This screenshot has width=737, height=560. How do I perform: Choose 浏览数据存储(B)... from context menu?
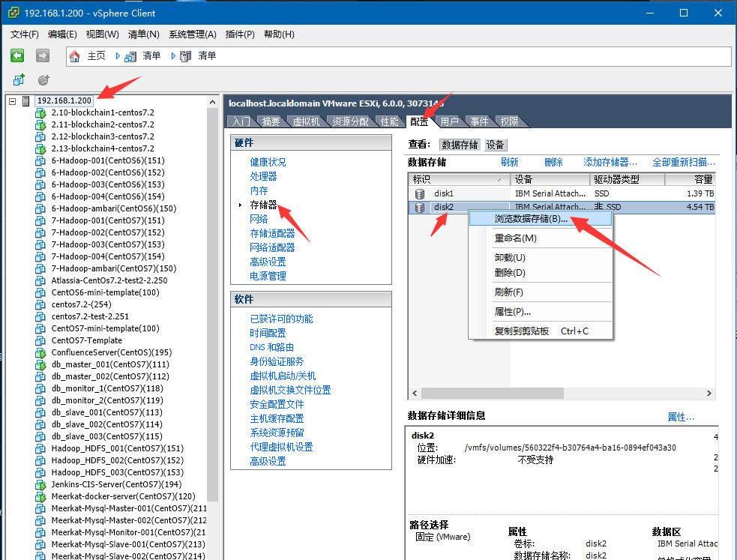541,218
